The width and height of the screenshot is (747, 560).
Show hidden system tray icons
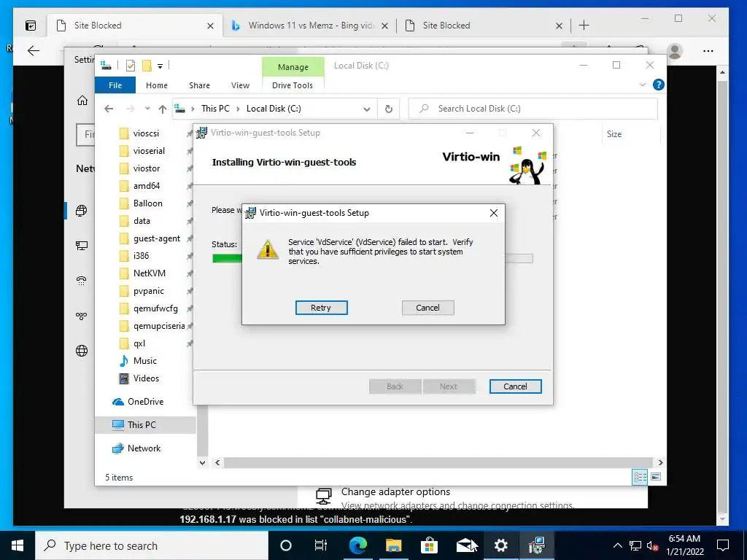(x=617, y=545)
